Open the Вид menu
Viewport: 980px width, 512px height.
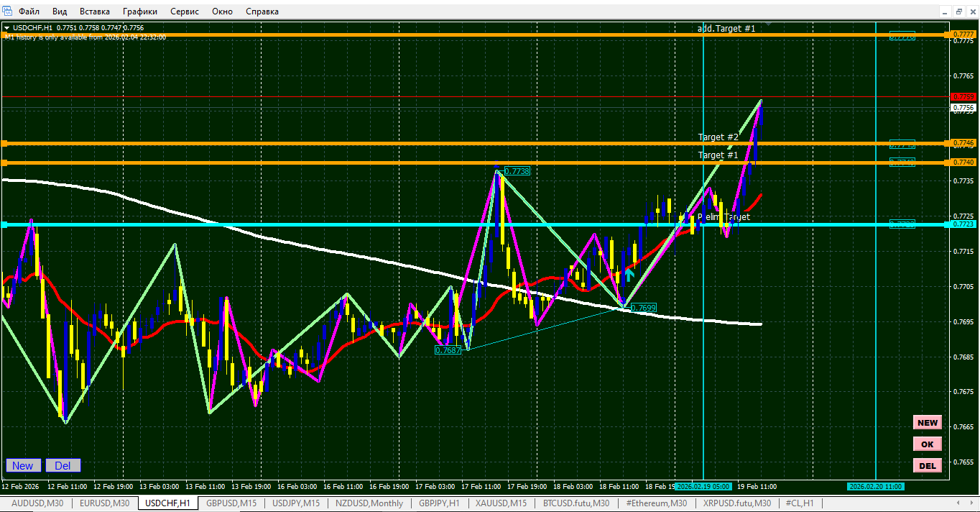[x=60, y=12]
